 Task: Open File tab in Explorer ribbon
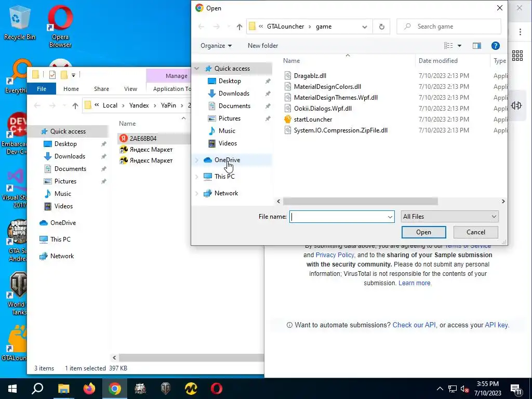point(42,89)
